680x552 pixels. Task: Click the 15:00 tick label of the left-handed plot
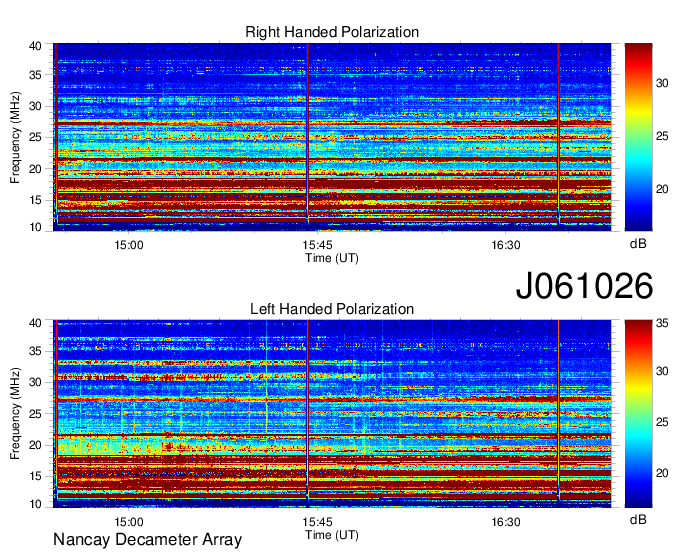pyautogui.click(x=129, y=521)
